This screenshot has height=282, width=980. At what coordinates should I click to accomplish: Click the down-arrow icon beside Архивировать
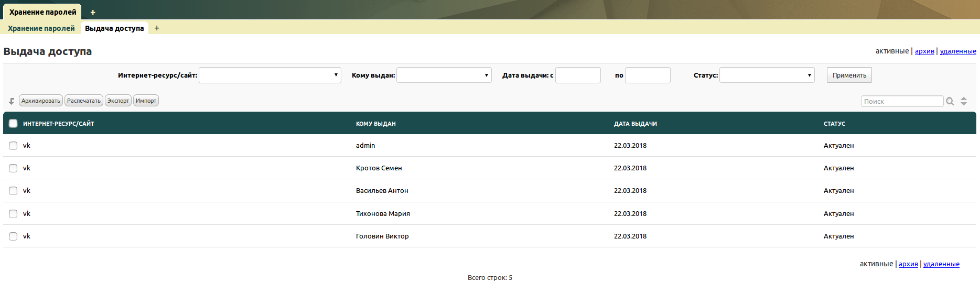[x=12, y=101]
